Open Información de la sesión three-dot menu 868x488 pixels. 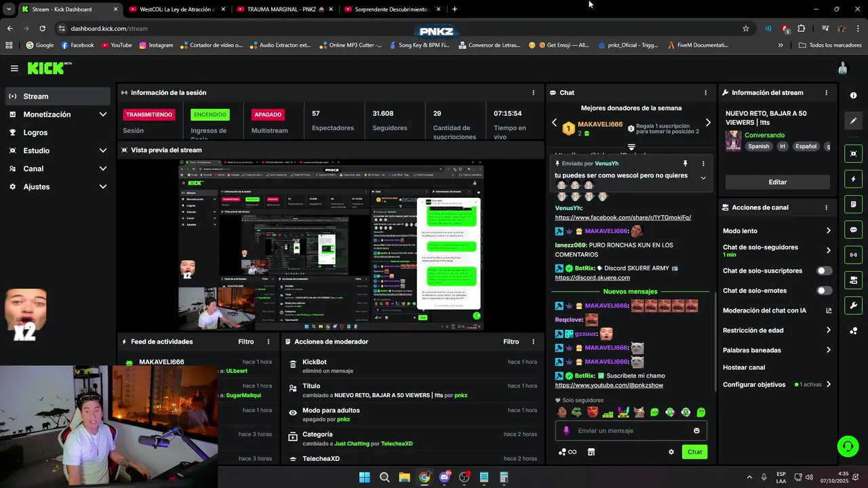[533, 93]
